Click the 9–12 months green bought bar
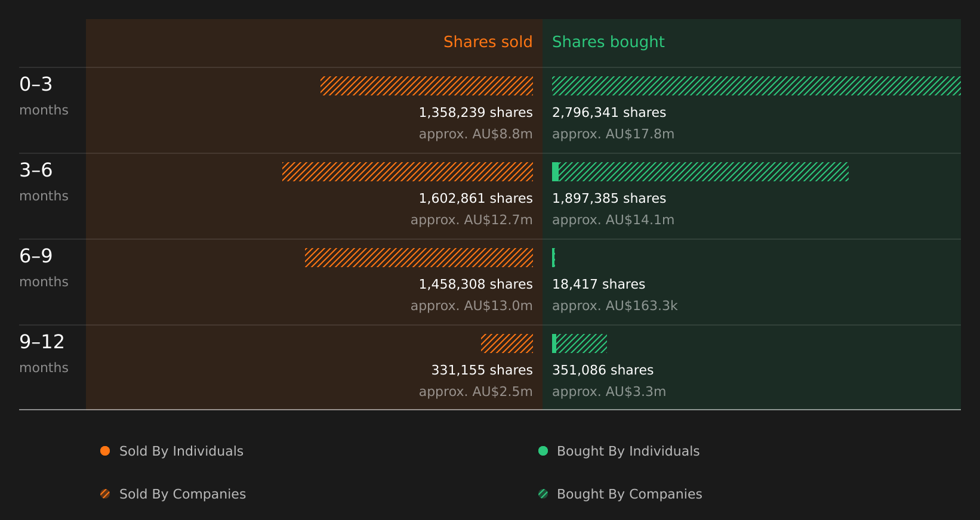This screenshot has width=980, height=520. click(x=580, y=343)
